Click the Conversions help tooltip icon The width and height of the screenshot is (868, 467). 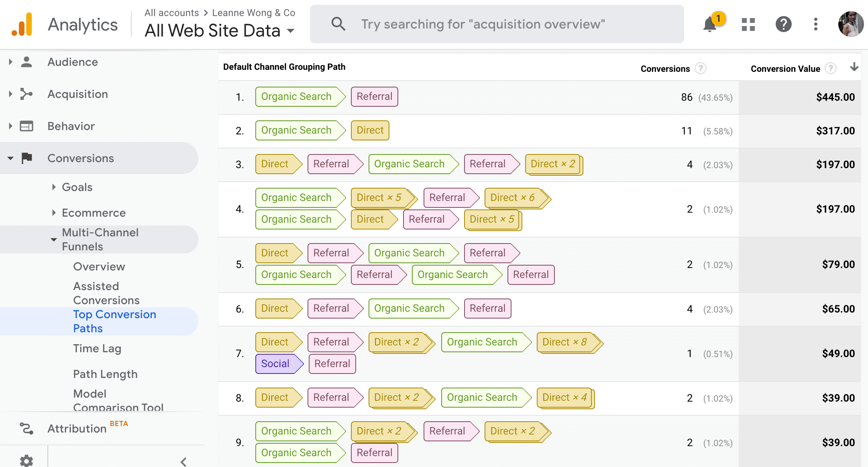[701, 69]
